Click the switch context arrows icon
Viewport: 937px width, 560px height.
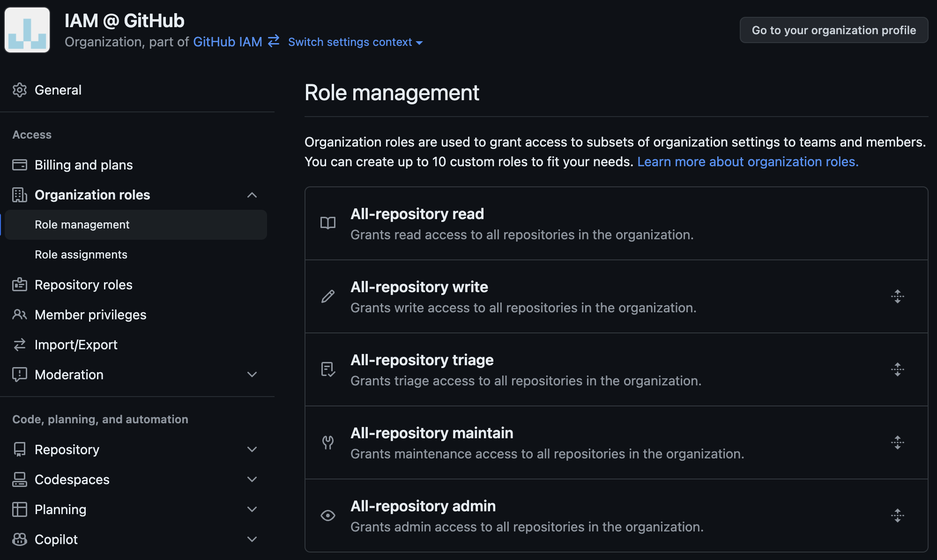pyautogui.click(x=274, y=41)
